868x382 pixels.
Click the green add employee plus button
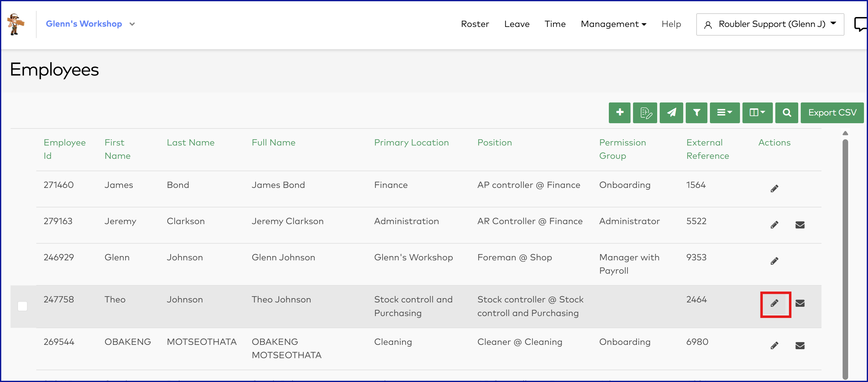point(619,112)
